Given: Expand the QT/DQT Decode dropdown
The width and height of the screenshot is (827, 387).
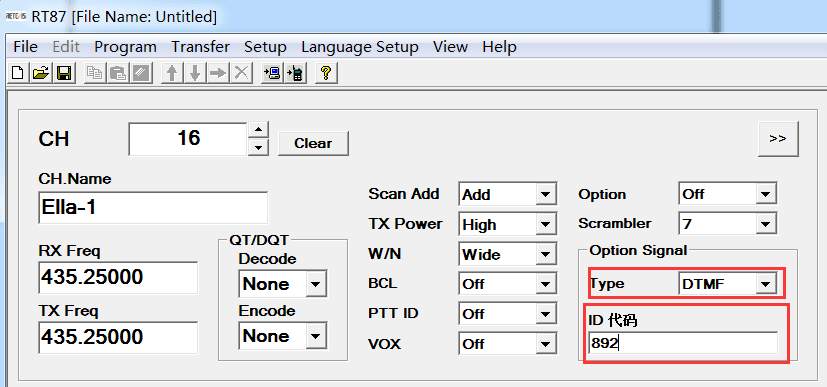Looking at the screenshot, I should click(315, 284).
